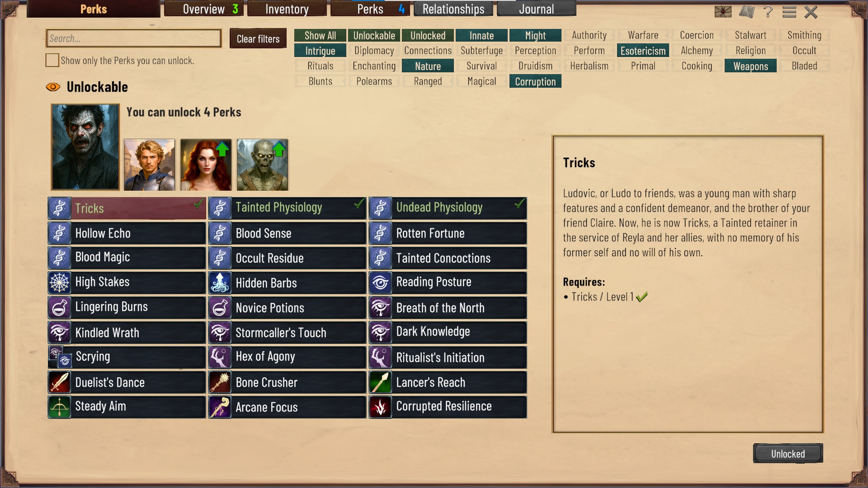Select the red-haired woman character portrait
Screen dimensions: 868x488
(x=206, y=164)
